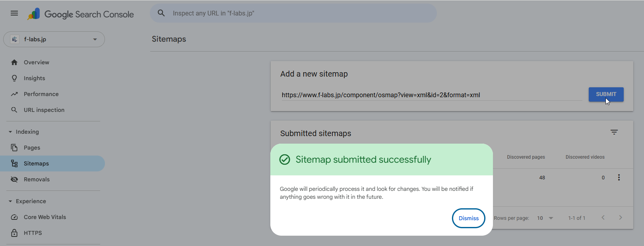Go to previous page arrow
This screenshot has width=644, height=246.
click(x=603, y=217)
